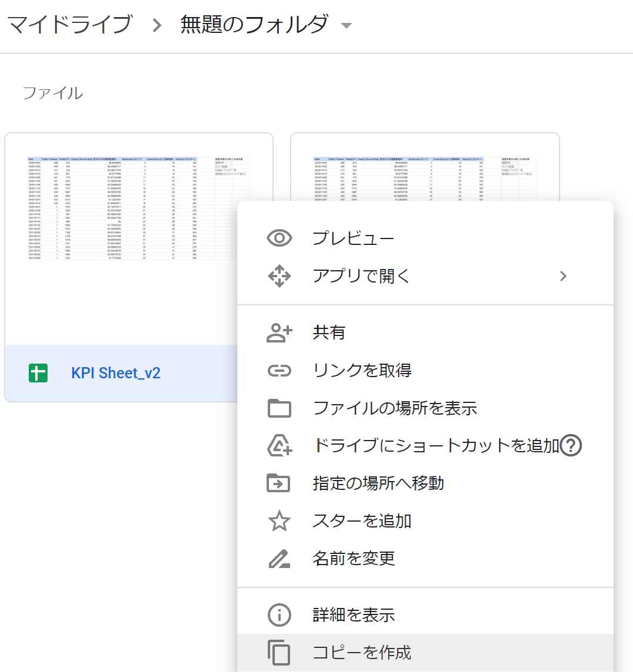633x672 pixels.
Task: Click the add-person icon for 共有
Action: click(x=280, y=332)
